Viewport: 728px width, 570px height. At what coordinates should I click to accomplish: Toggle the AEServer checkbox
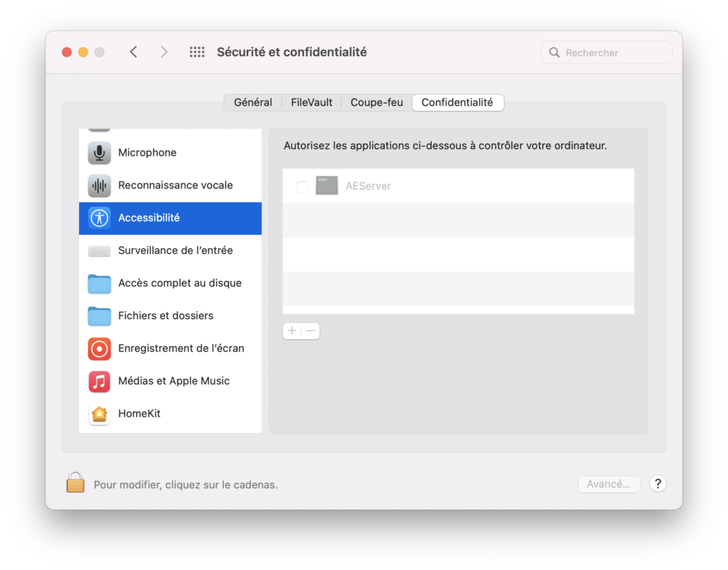[x=302, y=186]
